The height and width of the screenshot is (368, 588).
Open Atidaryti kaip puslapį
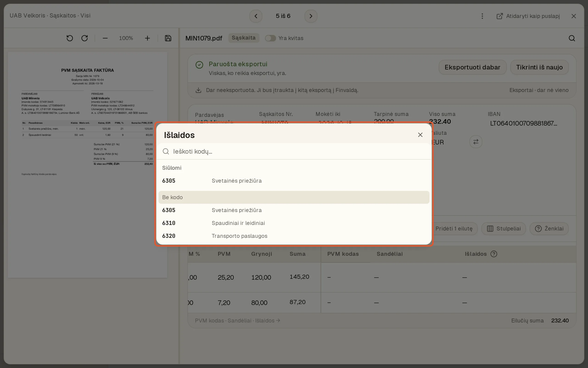pyautogui.click(x=528, y=16)
